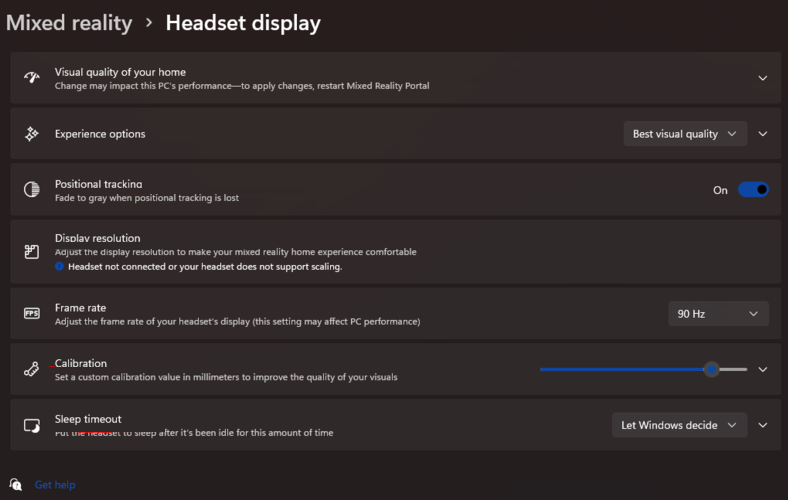
Task: Expand the Visual quality of your home section
Action: pos(763,78)
